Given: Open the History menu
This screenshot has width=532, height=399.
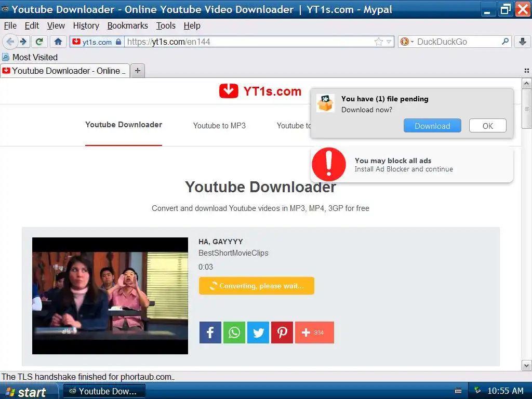Looking at the screenshot, I should pyautogui.click(x=86, y=26).
